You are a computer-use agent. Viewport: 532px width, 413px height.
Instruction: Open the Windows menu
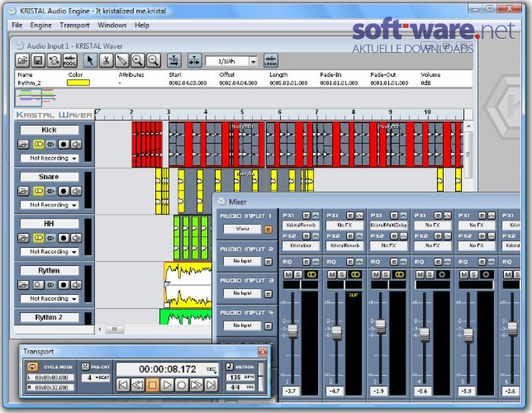[x=112, y=25]
